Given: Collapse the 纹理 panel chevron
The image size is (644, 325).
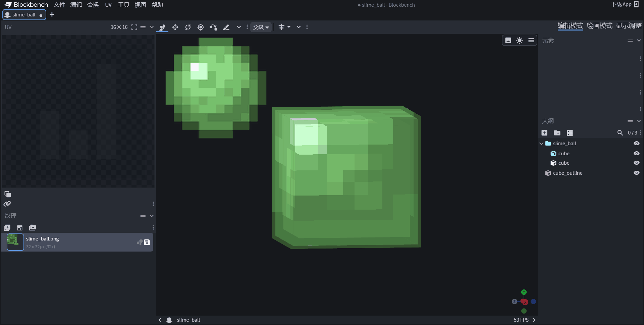Looking at the screenshot, I should pos(152,216).
